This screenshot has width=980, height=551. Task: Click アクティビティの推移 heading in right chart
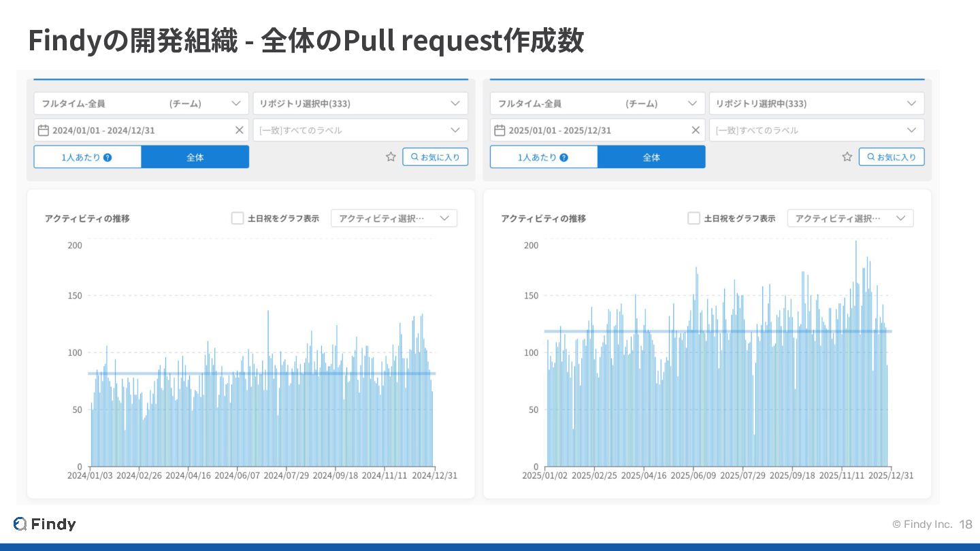tap(543, 218)
